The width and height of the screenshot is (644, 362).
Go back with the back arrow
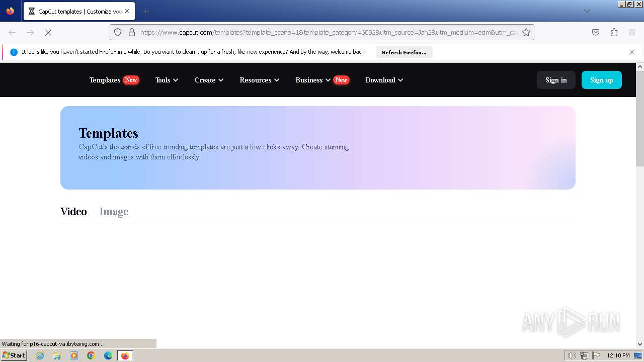coord(12,32)
